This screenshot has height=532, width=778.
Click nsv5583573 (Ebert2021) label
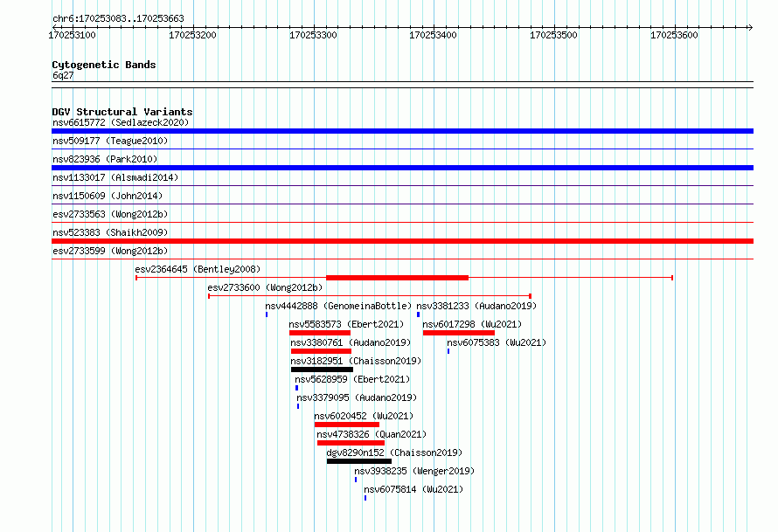point(346,324)
